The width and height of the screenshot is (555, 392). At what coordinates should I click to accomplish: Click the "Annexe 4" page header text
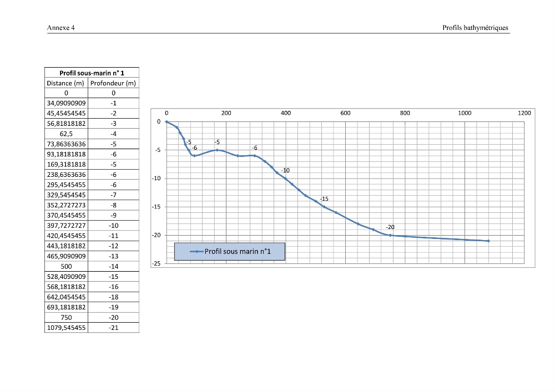tap(61, 28)
